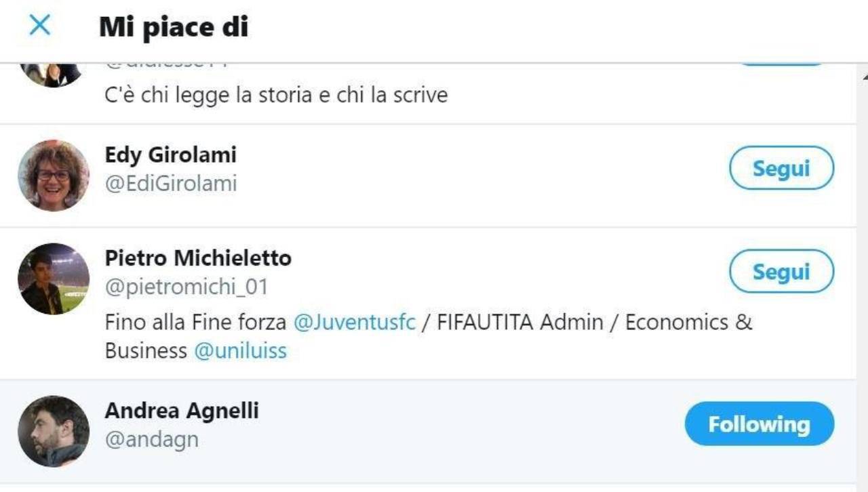Click the @pietromichi_01 handle
The image size is (868, 492).
click(x=186, y=287)
